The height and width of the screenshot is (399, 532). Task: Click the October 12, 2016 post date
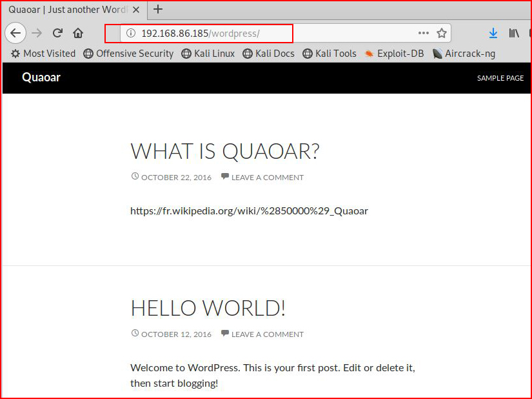[x=176, y=334]
